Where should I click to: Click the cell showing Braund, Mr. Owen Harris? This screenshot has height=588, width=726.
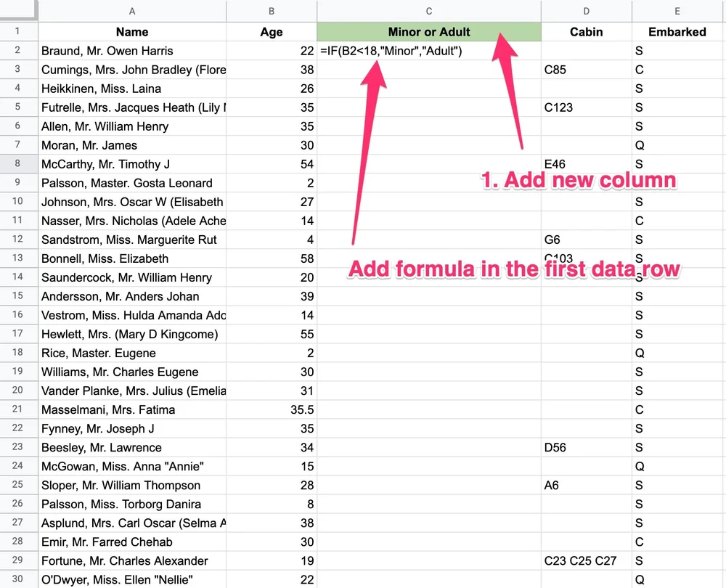pos(132,51)
